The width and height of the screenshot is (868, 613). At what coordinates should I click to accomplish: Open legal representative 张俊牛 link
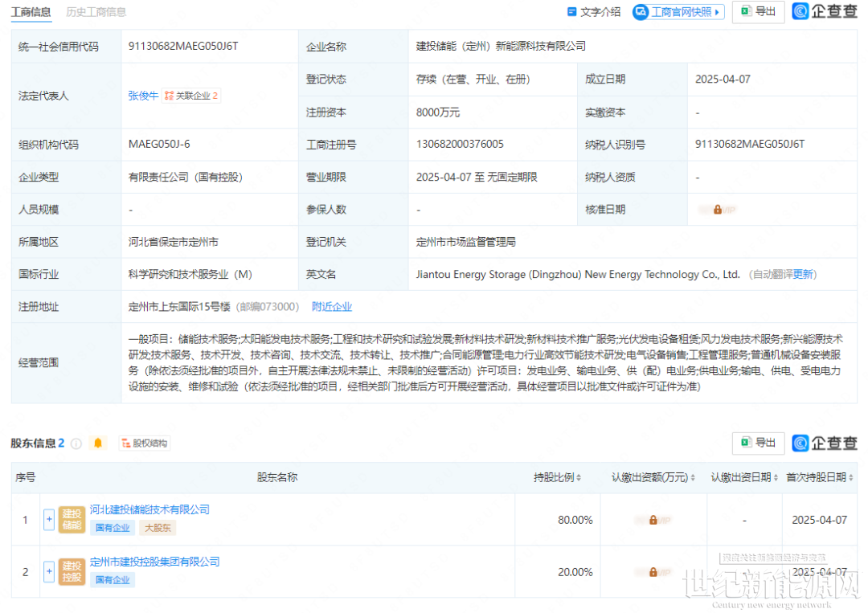pos(143,96)
